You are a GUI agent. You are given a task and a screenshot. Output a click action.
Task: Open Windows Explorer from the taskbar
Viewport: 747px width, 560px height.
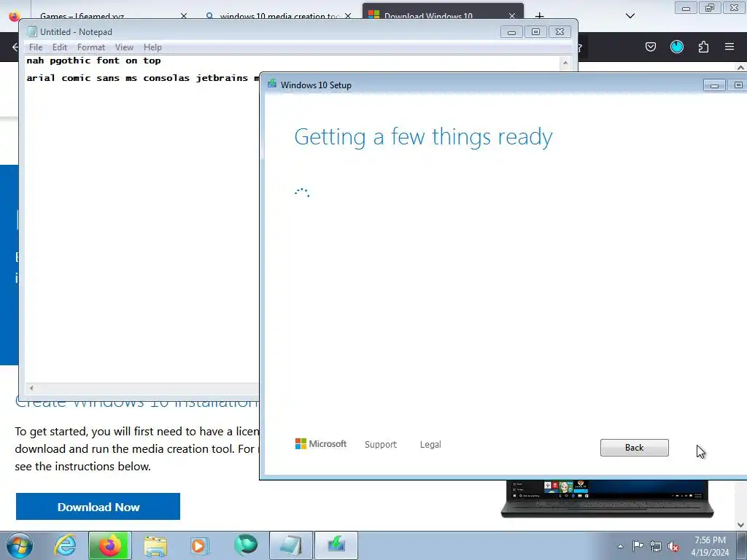pyautogui.click(x=155, y=546)
